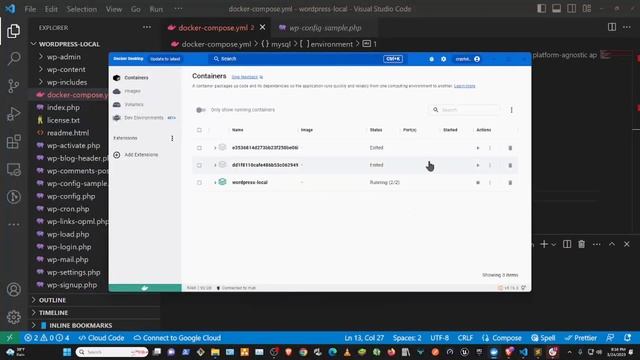The image size is (640, 360).
Task: Click the Docker Desktop troubleshoot bug icon
Action: tap(431, 59)
